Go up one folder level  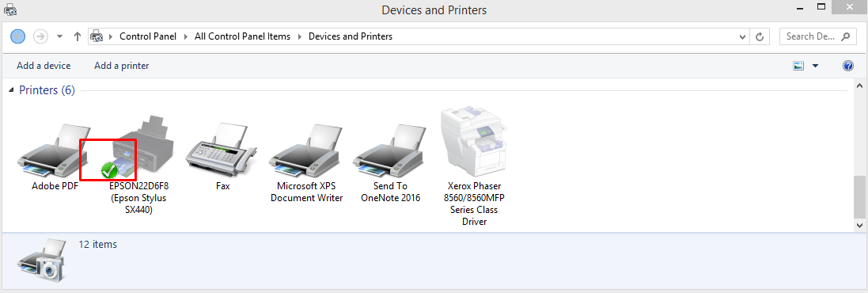click(x=78, y=36)
